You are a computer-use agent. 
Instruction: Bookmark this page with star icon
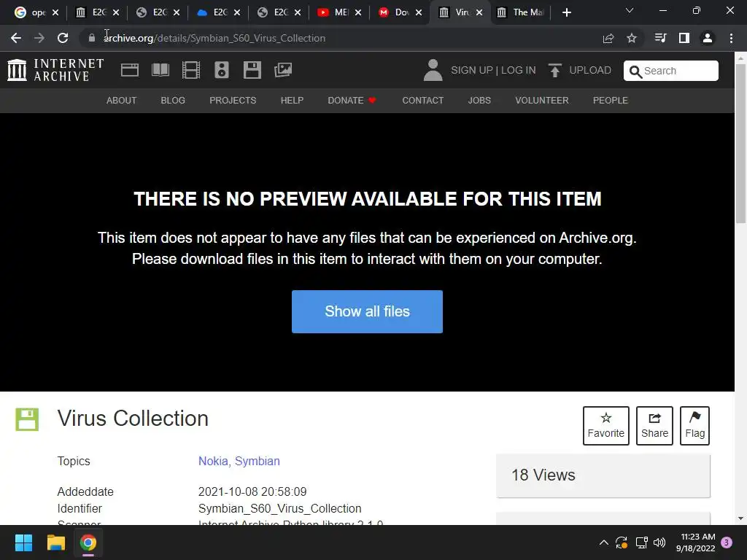point(632,38)
